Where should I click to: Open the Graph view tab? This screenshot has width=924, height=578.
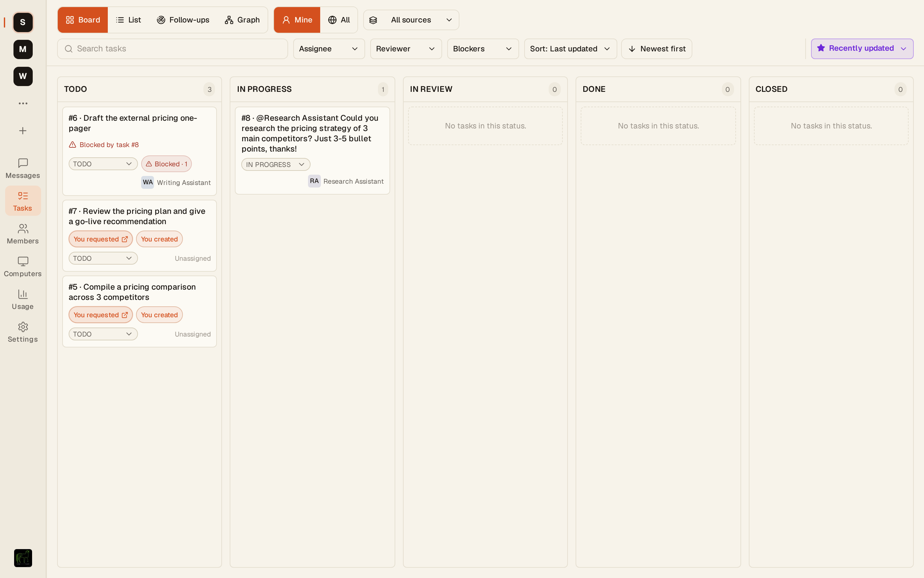coord(242,20)
